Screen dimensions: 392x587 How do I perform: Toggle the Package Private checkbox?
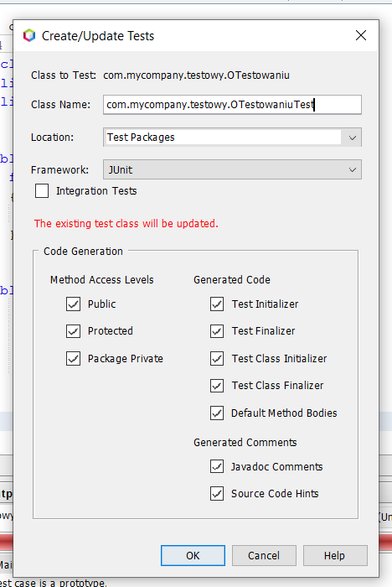pyautogui.click(x=73, y=358)
